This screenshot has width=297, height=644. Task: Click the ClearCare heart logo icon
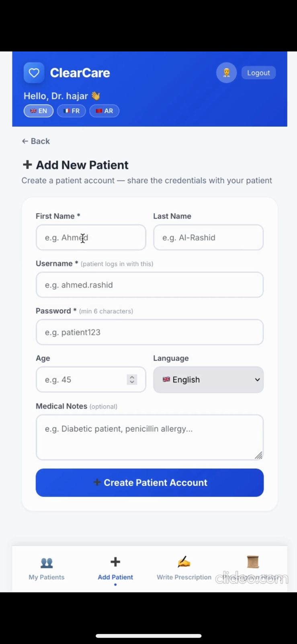tap(34, 73)
